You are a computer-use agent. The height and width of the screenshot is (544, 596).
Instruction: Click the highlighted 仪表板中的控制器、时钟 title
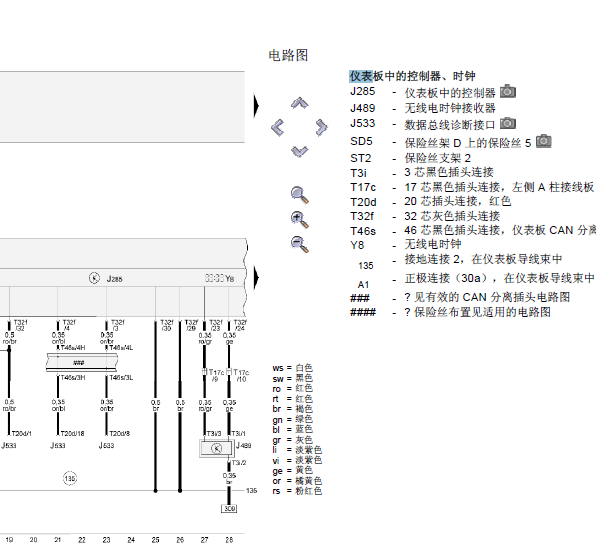pyautogui.click(x=412, y=76)
